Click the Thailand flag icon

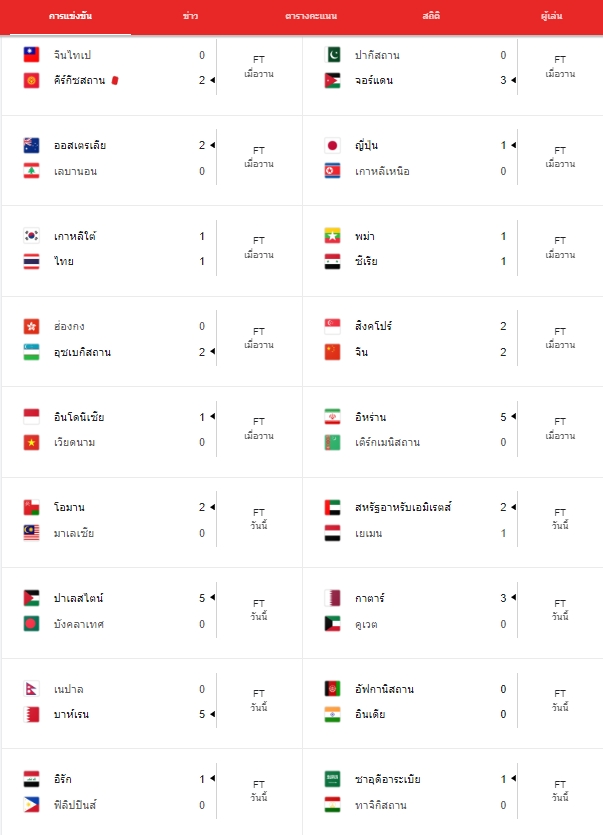click(x=31, y=261)
